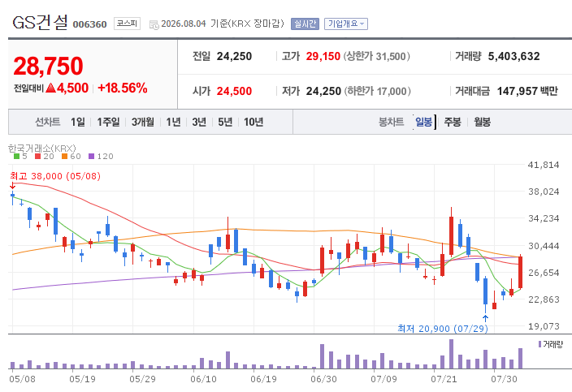Select the 3년 line chart tab

199,122
